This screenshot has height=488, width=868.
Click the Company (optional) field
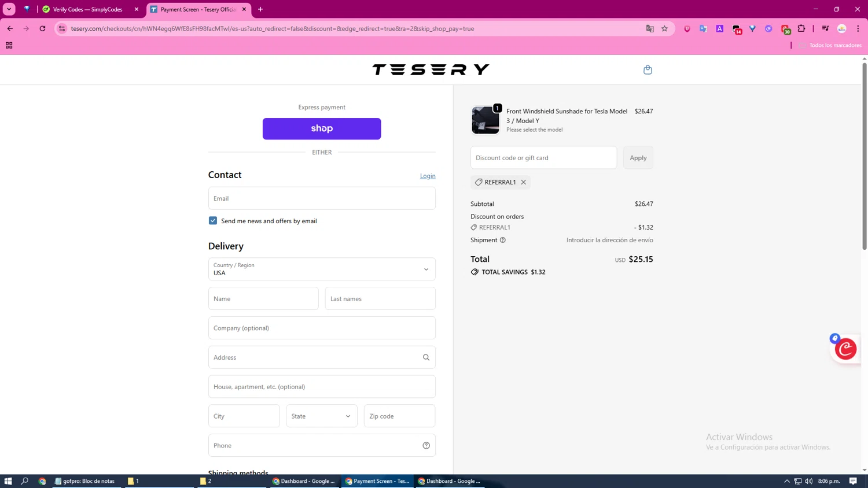pyautogui.click(x=322, y=328)
